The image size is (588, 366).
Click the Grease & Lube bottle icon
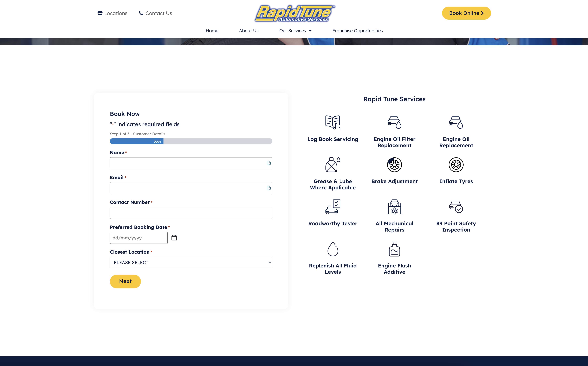pyautogui.click(x=333, y=165)
